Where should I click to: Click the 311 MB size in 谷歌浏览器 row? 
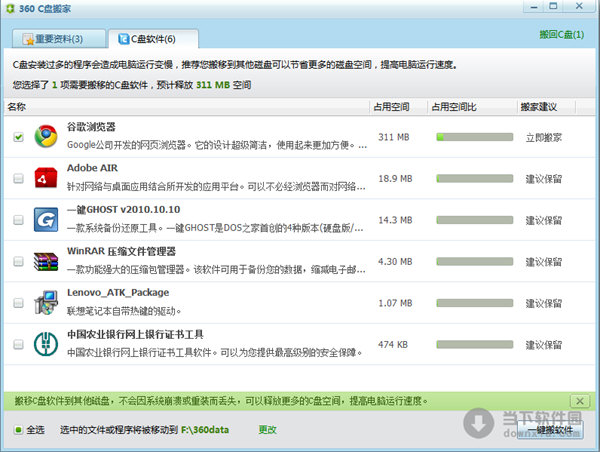tap(394, 137)
